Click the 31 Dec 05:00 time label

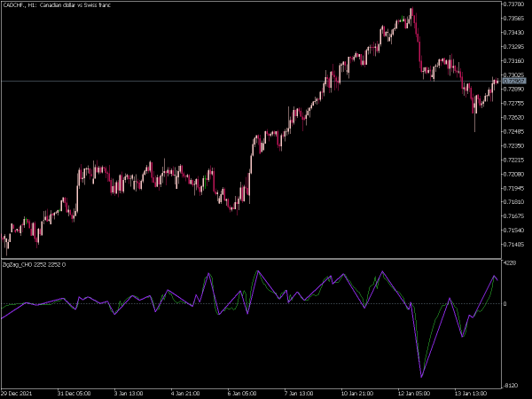(74, 394)
